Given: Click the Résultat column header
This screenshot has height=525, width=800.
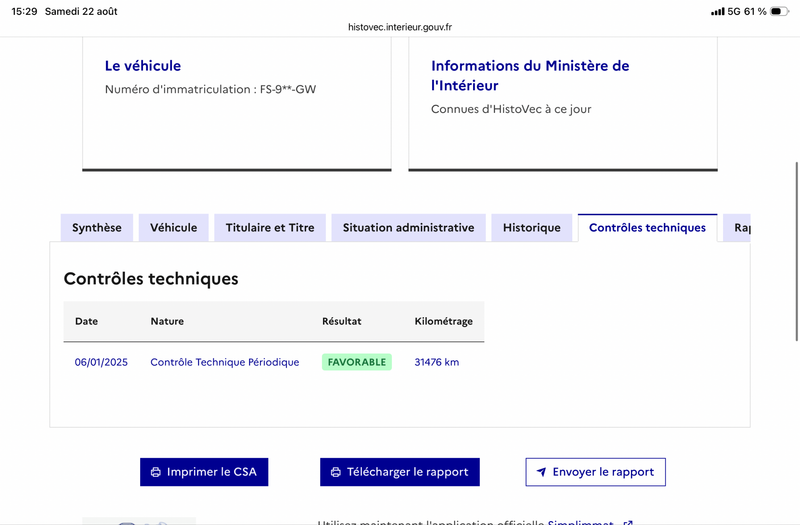Looking at the screenshot, I should (342, 321).
